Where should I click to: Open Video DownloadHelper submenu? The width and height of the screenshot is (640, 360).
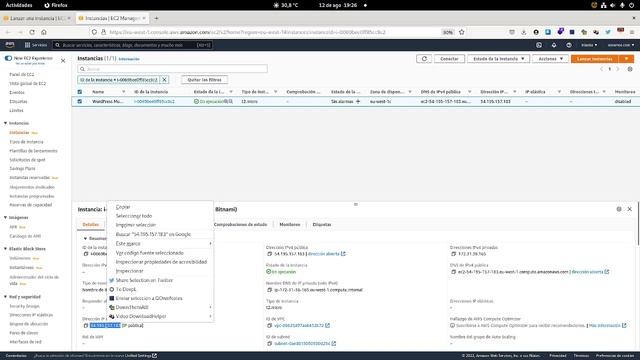pos(160,316)
